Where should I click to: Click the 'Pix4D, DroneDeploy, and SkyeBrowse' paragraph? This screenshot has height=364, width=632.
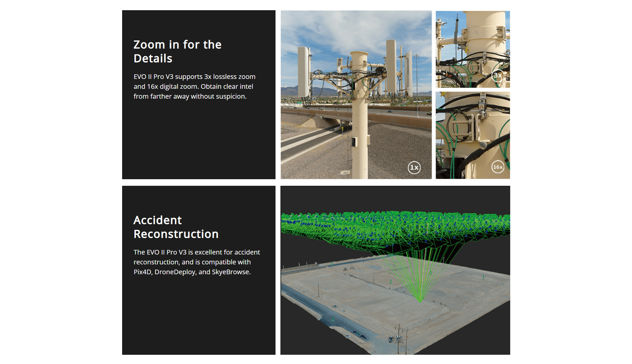(x=197, y=262)
